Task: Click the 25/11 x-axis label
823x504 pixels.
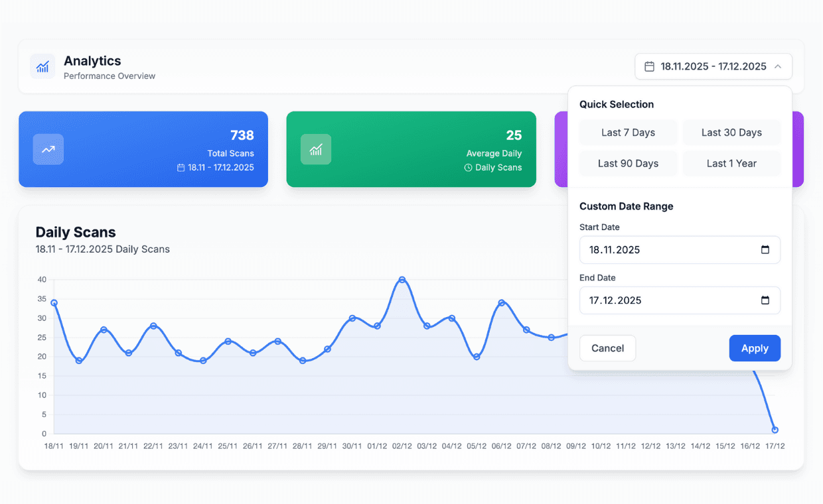Action: click(x=228, y=446)
